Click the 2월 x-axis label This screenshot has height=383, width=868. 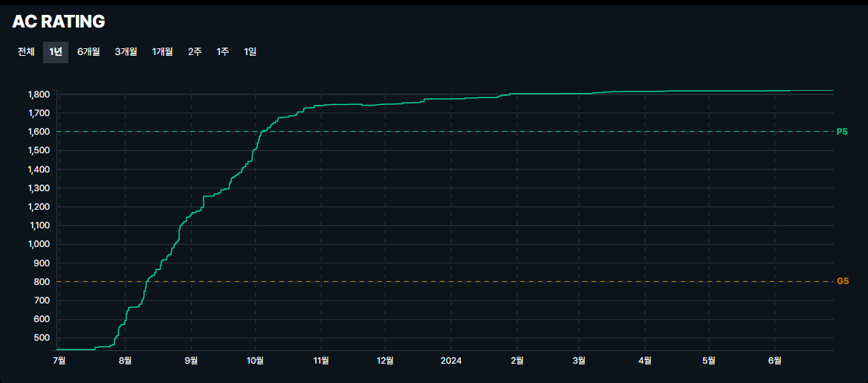(x=517, y=361)
